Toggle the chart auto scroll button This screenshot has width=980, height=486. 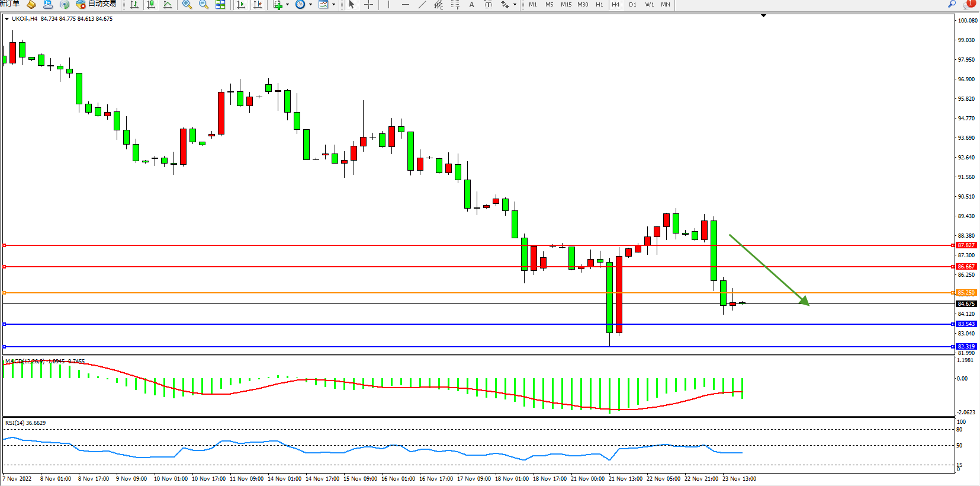click(241, 5)
